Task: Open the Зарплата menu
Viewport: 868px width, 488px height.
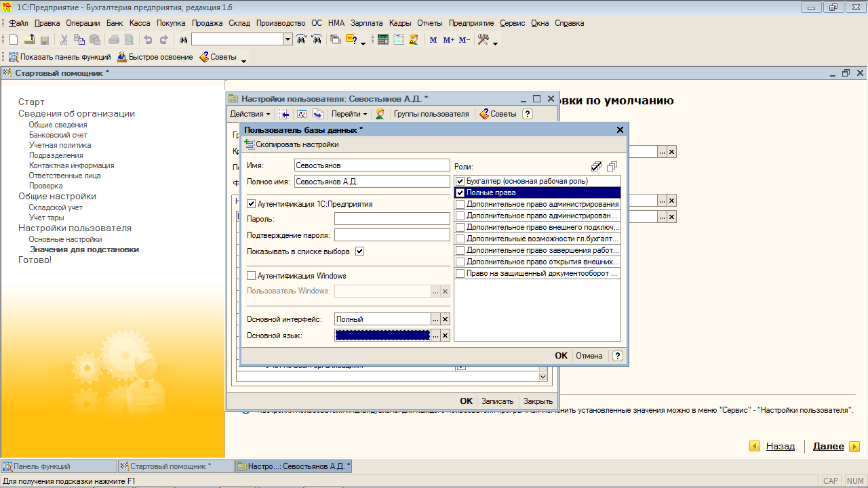Action: pyautogui.click(x=367, y=23)
